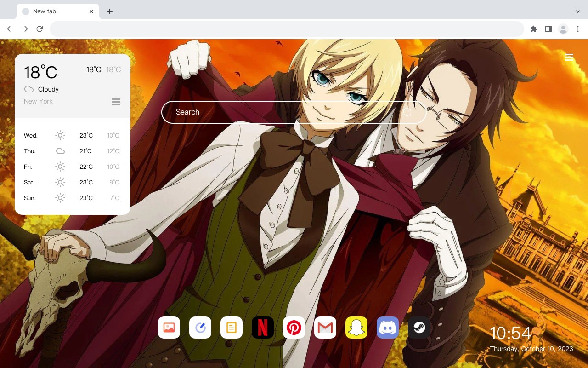Click Fri. high temperature 22°C
The image size is (588, 368).
(x=86, y=167)
